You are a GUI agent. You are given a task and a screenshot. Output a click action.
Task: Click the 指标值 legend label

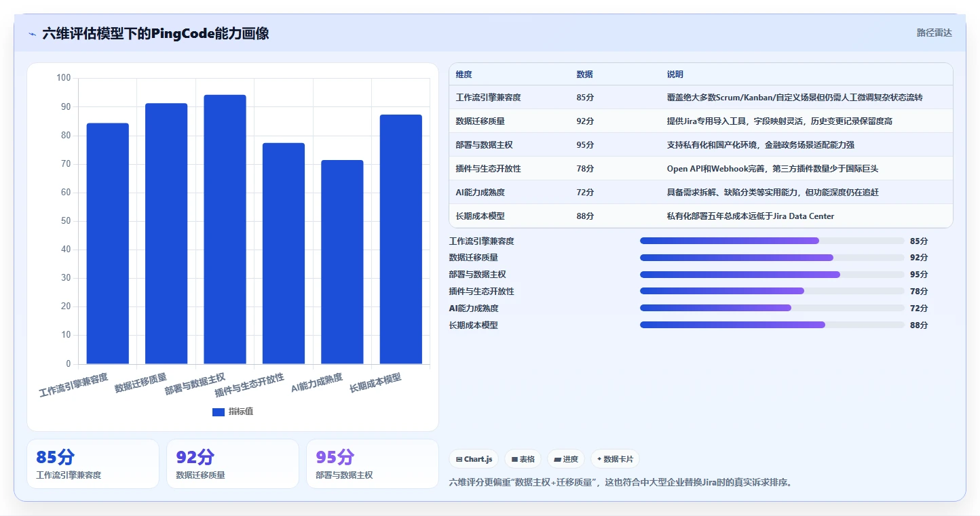pyautogui.click(x=241, y=412)
